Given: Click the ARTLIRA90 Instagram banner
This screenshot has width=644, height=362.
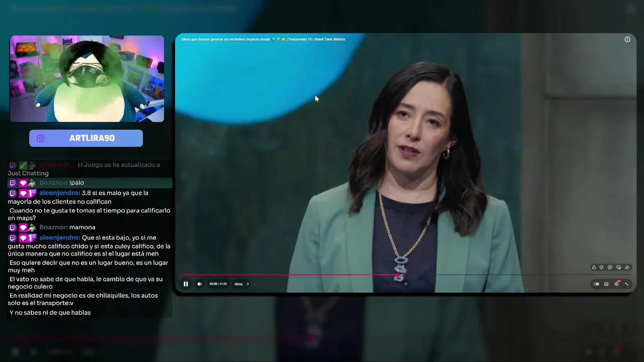Looking at the screenshot, I should click(x=86, y=138).
